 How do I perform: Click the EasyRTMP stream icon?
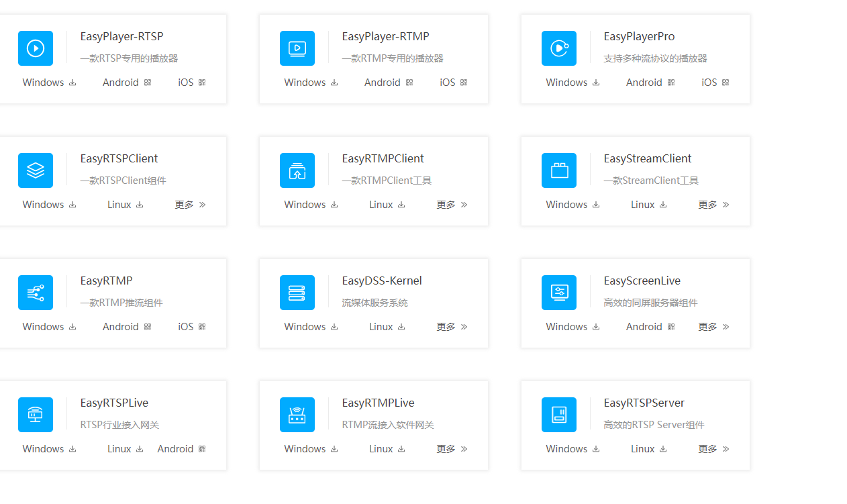[36, 293]
